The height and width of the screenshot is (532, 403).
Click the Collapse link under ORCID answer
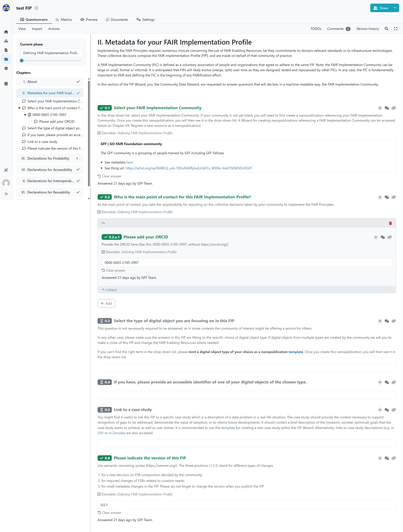pyautogui.click(x=109, y=290)
